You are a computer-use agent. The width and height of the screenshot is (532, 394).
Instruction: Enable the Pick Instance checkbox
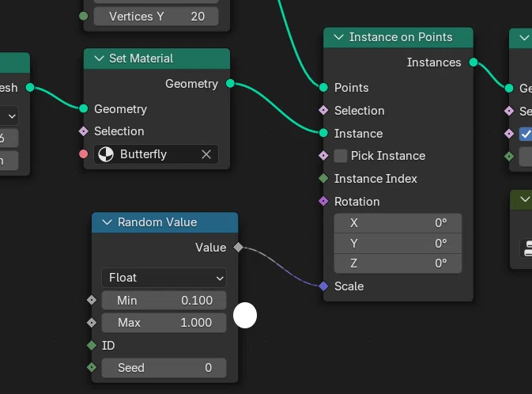pyautogui.click(x=341, y=156)
